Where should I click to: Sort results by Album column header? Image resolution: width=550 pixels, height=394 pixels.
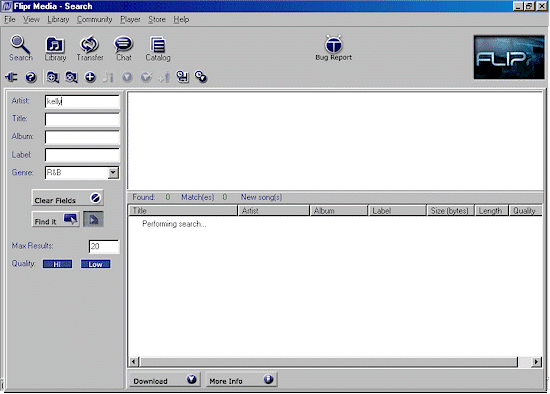point(339,211)
